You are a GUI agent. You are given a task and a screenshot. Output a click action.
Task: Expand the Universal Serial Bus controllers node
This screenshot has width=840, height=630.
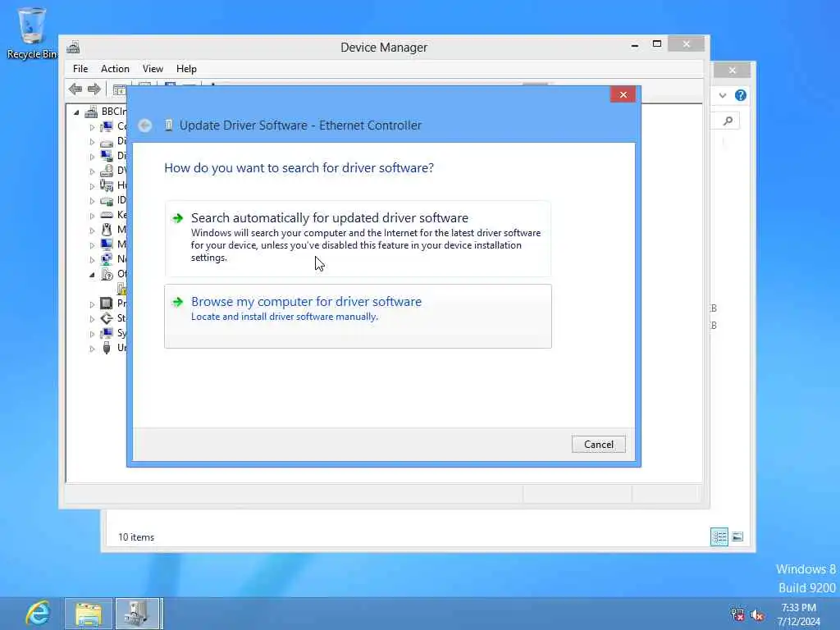click(92, 348)
